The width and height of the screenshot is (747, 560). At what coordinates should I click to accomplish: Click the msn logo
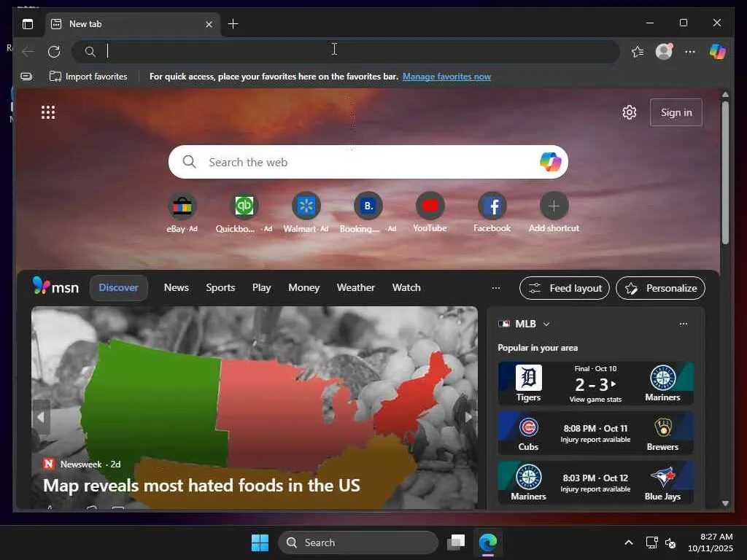click(55, 286)
